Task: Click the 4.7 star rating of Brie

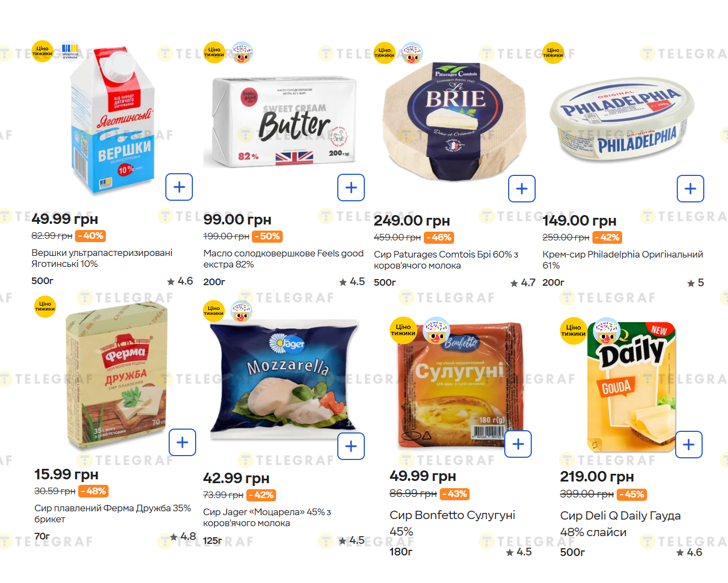Action: 522,283
